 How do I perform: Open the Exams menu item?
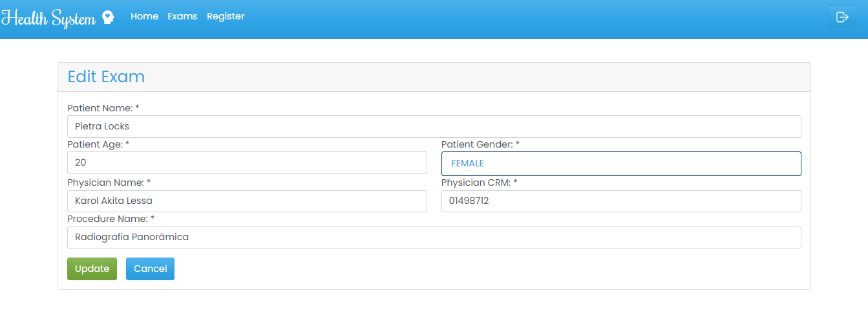[x=182, y=16]
